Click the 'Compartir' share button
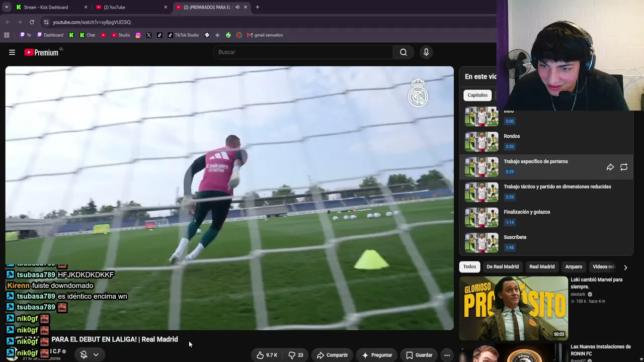This screenshot has width=644, height=362. click(x=333, y=355)
